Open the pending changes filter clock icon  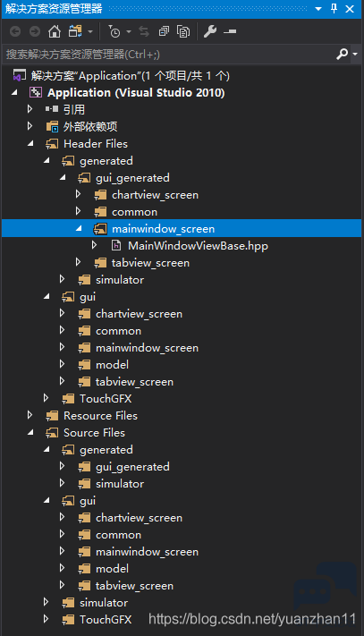tap(114, 31)
